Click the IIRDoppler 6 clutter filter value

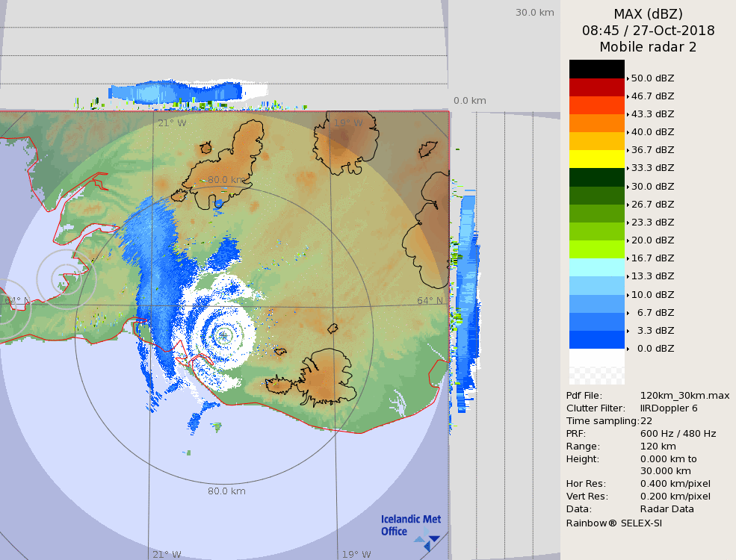point(669,408)
